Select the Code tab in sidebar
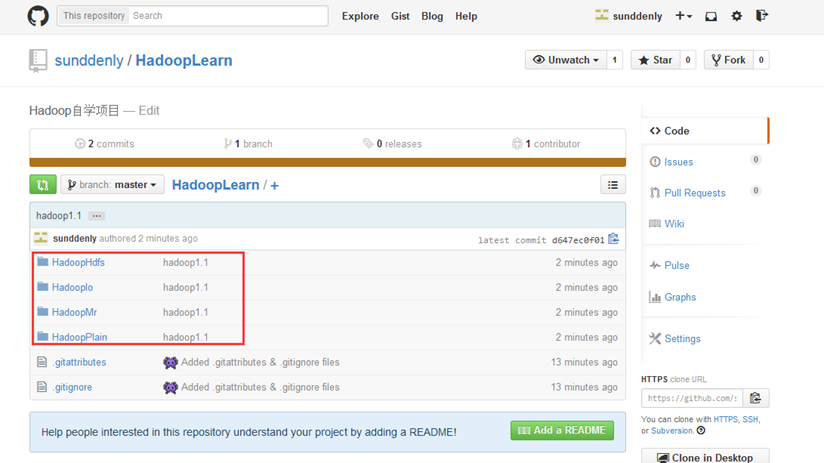 (x=705, y=131)
